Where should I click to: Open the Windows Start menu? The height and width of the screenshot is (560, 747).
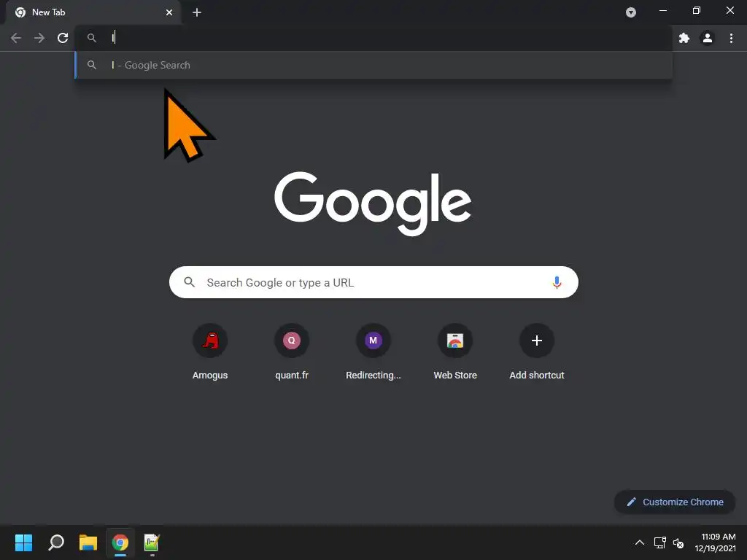(x=23, y=542)
